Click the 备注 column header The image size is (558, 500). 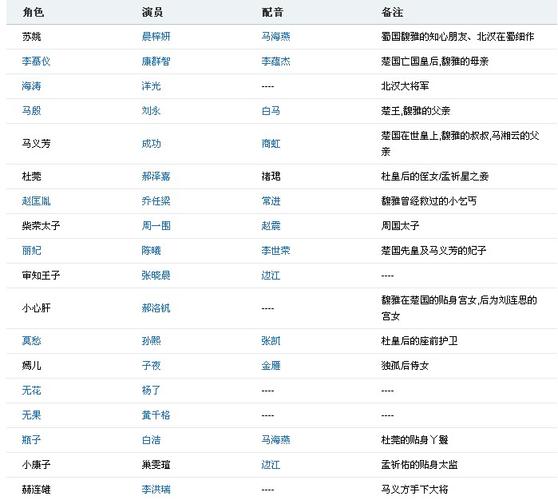(x=392, y=12)
